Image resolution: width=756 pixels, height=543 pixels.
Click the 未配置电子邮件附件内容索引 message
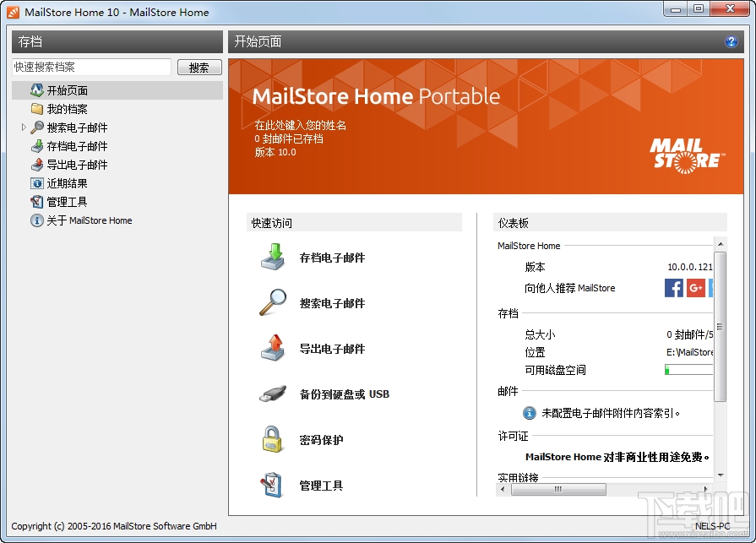(611, 413)
